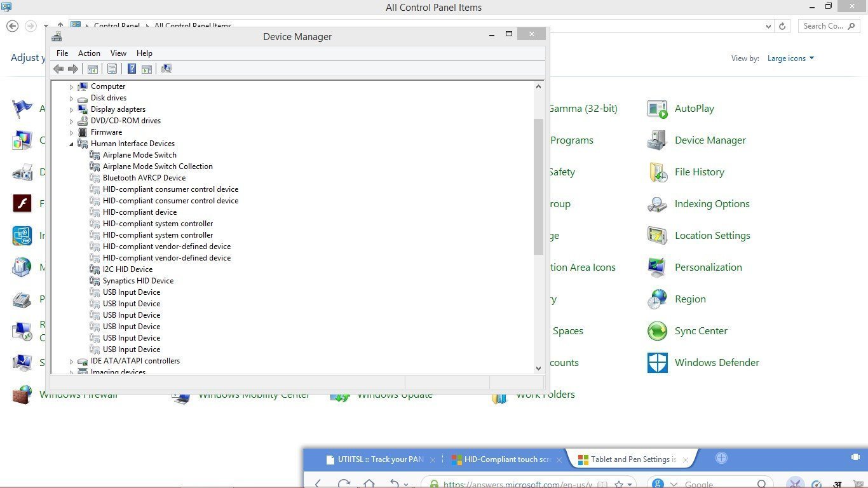
Task: Click the Work Folders icon
Action: (499, 398)
